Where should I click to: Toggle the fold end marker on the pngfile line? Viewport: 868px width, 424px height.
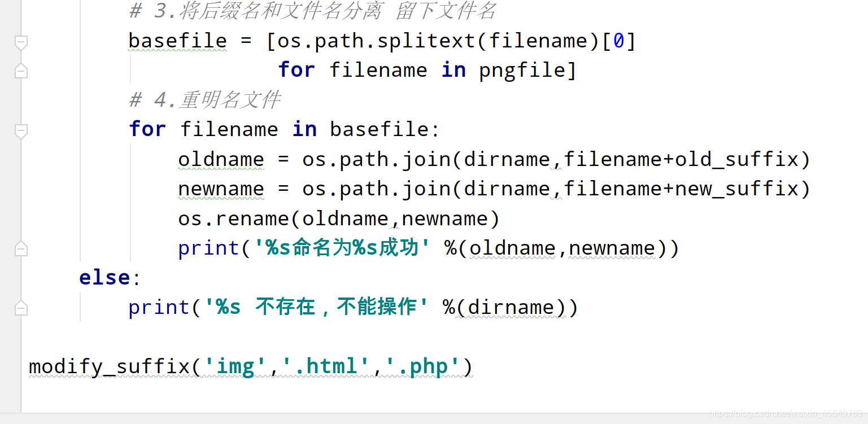pos(21,71)
